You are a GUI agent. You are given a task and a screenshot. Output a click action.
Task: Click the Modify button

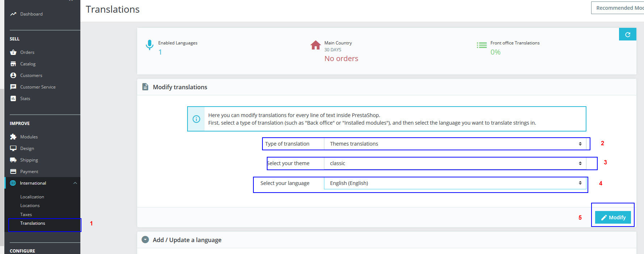[x=613, y=218]
